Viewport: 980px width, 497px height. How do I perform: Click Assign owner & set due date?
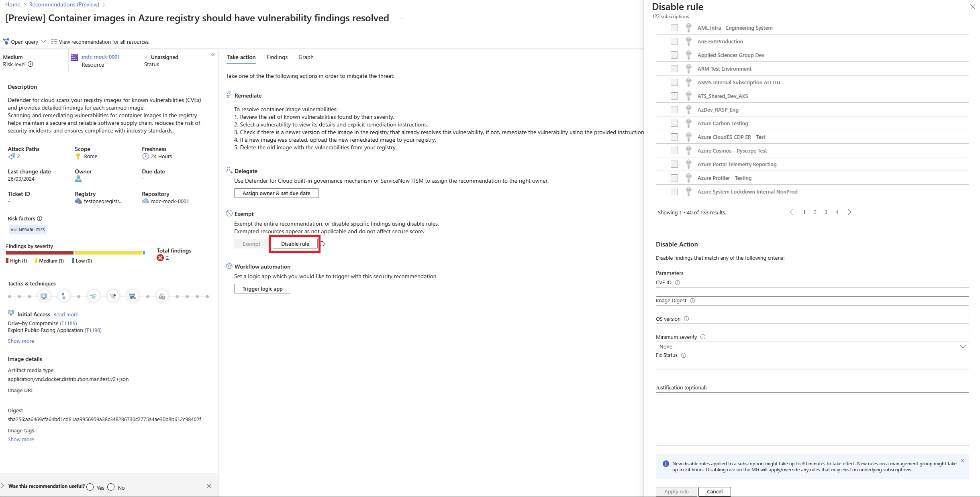[276, 193]
